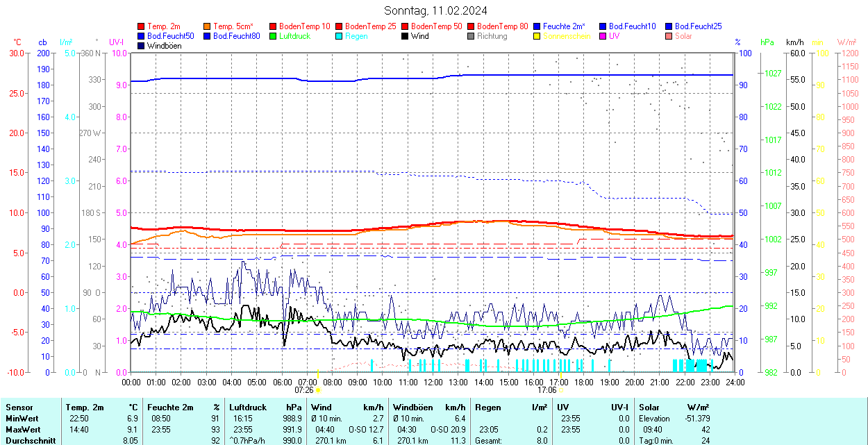Select the black Wind legend swatch

pos(405,36)
